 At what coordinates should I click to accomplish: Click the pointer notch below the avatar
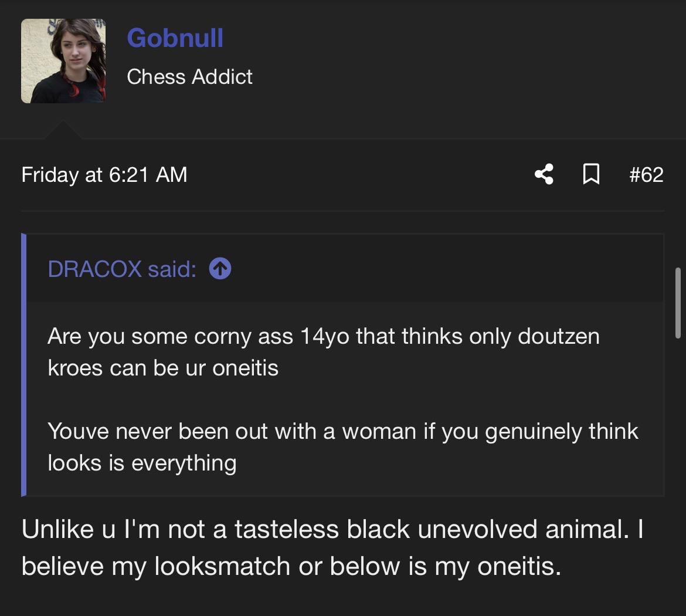tap(63, 130)
